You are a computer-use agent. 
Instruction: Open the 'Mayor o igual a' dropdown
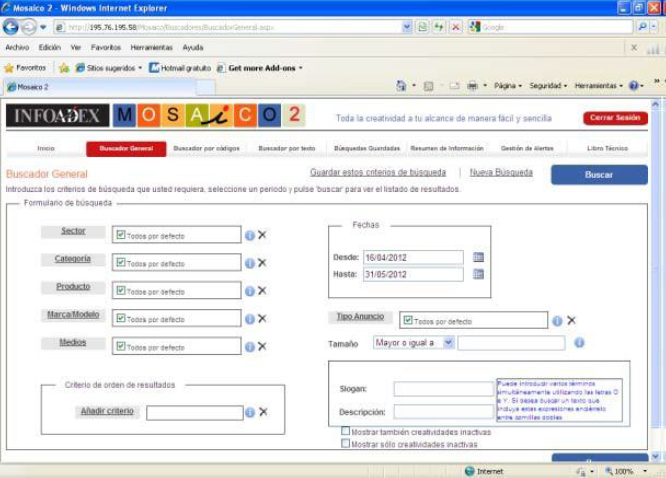(447, 342)
